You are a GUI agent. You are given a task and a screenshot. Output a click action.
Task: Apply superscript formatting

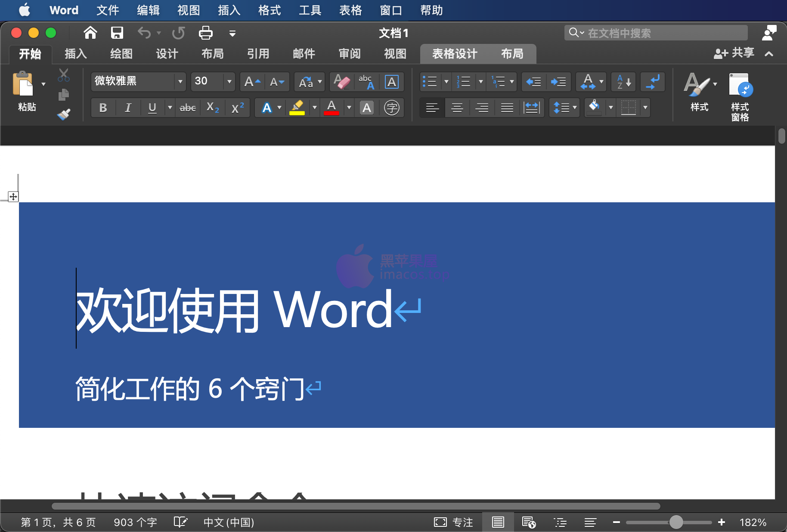tap(238, 108)
